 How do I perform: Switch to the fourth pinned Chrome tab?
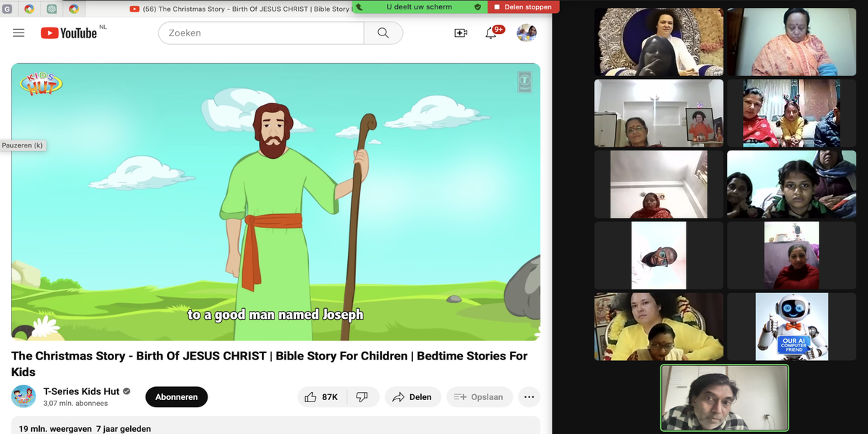[74, 9]
